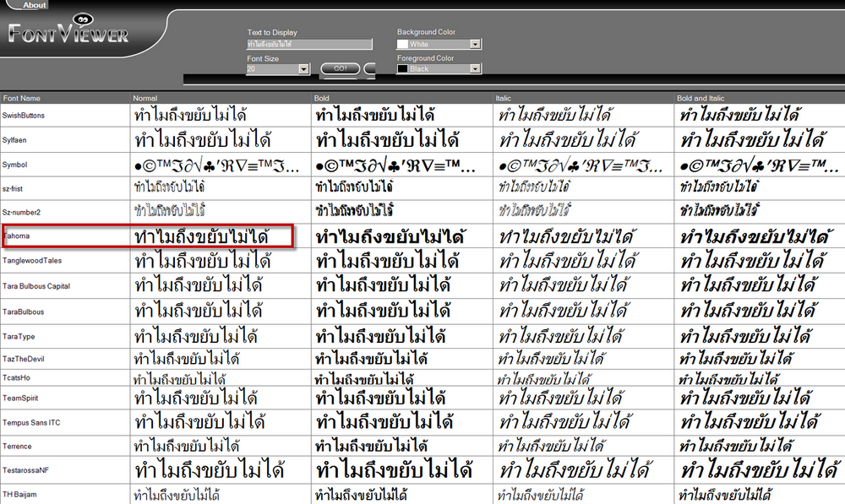Select the Symbol font name
The image size is (845, 504).
[14, 165]
